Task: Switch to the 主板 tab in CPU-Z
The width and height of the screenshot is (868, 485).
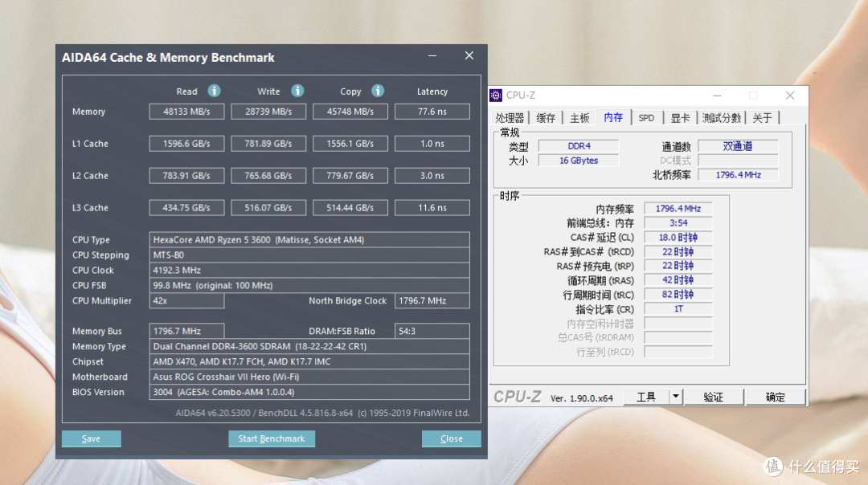Action: 579,118
